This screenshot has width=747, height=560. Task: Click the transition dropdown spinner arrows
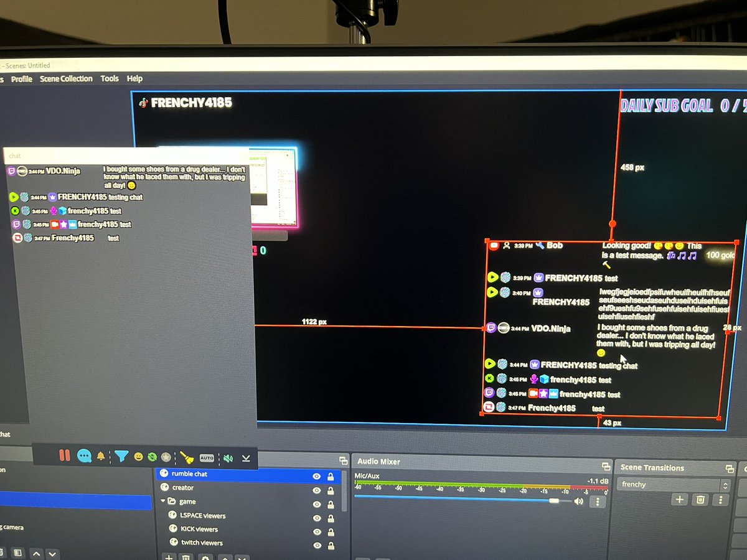725,485
